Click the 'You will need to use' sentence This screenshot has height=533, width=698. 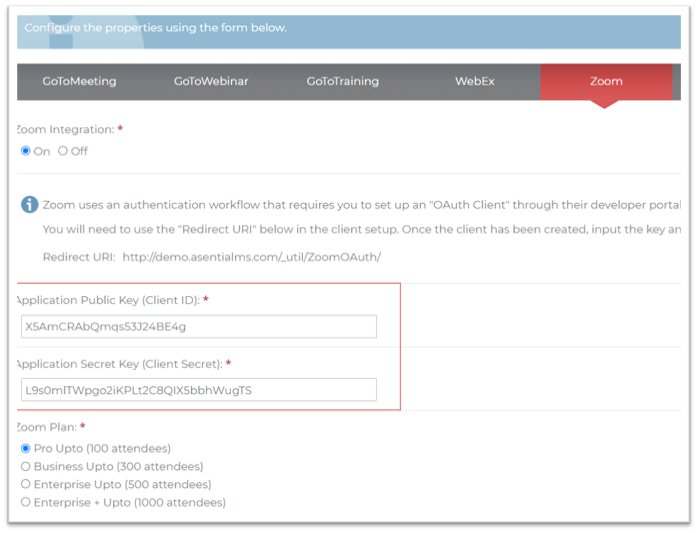coord(361,229)
